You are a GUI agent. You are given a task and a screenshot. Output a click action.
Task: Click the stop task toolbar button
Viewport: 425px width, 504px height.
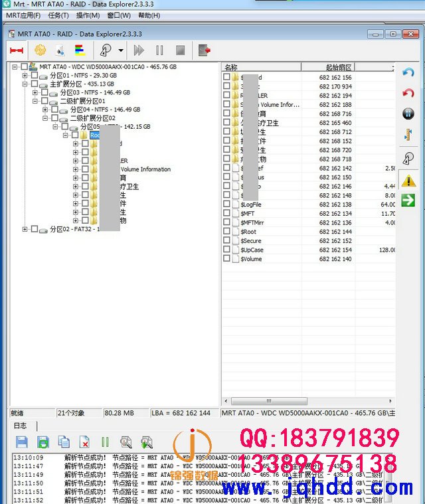click(181, 50)
